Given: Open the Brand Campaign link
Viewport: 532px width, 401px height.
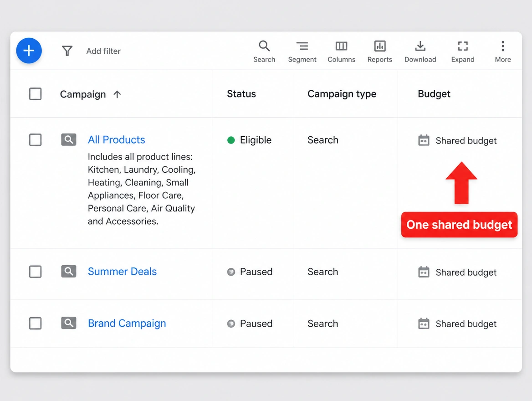Looking at the screenshot, I should [127, 323].
